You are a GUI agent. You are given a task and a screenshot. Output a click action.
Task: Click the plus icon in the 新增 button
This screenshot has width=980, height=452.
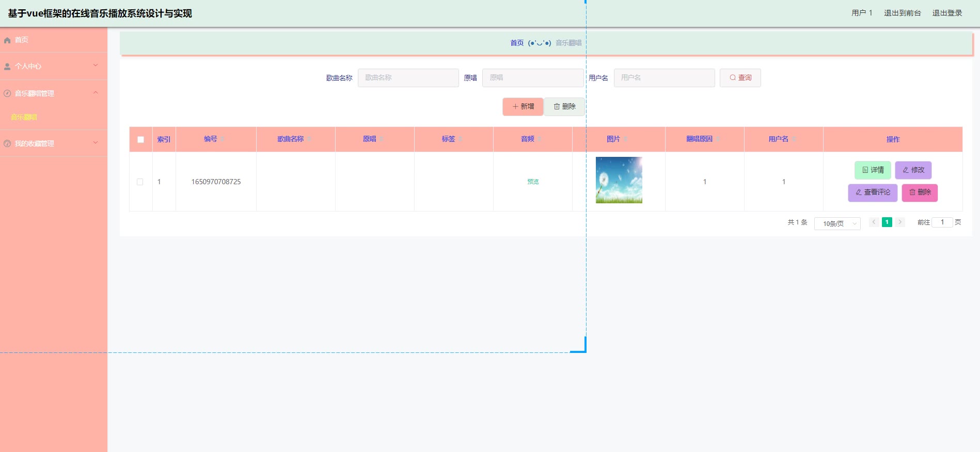click(515, 107)
